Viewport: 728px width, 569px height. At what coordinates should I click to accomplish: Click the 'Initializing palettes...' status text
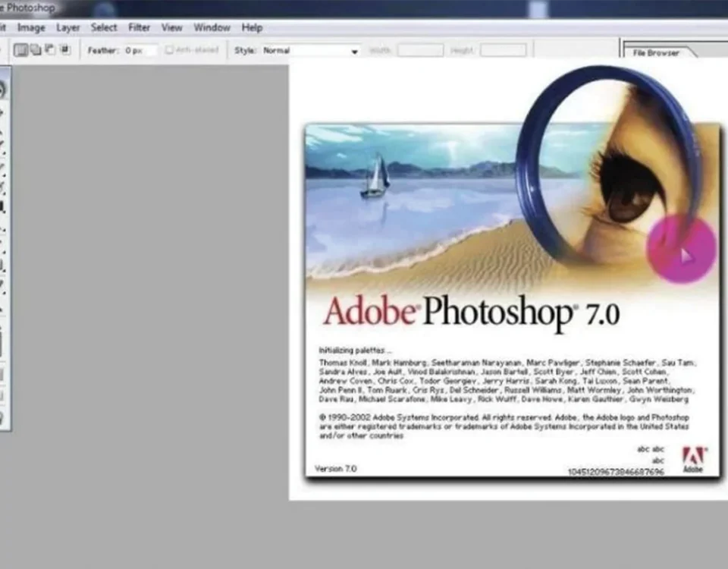coord(355,351)
